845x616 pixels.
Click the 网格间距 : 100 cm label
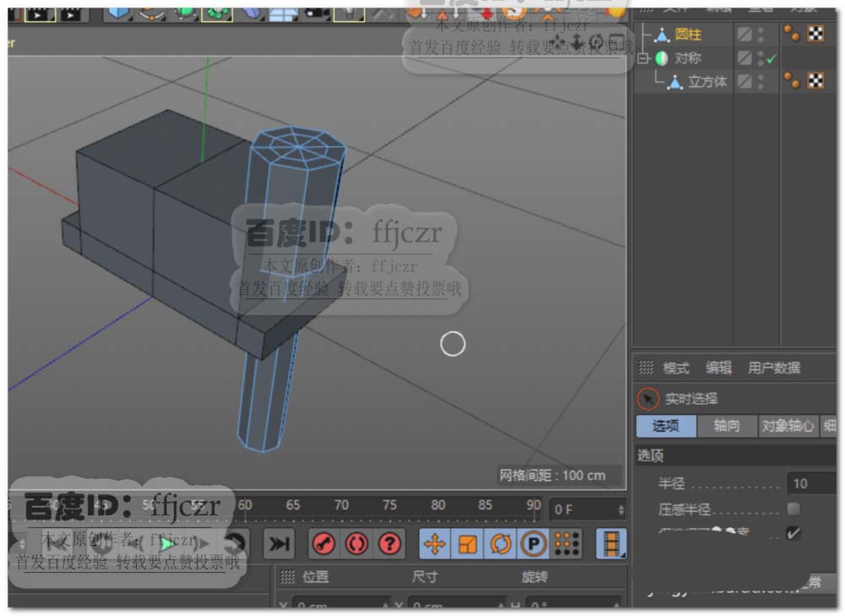pos(553,476)
